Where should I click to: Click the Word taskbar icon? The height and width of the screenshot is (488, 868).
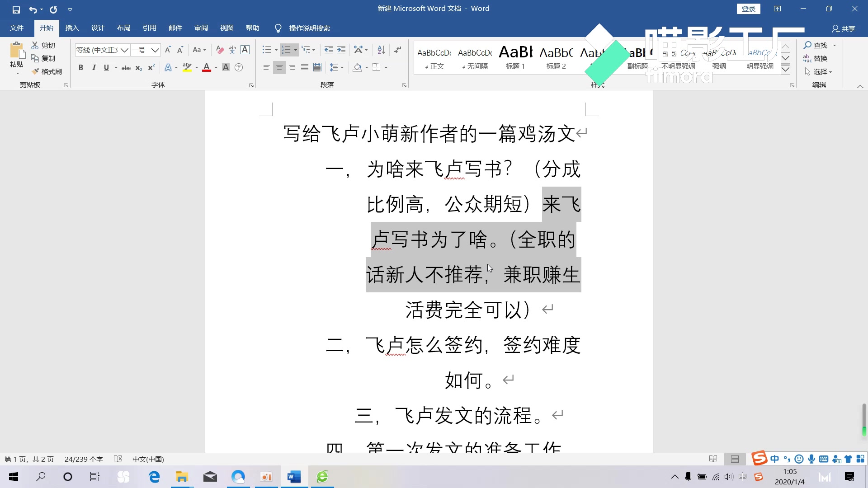coord(294,477)
